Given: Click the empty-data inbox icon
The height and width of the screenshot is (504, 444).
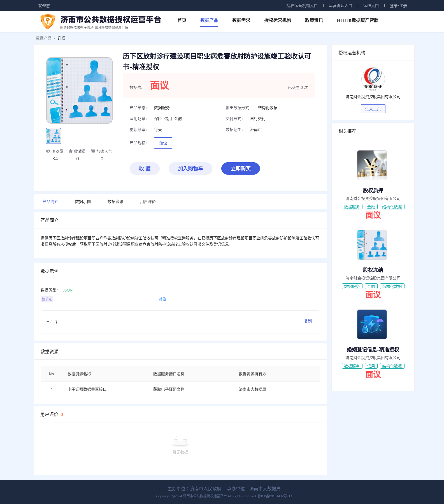Looking at the screenshot, I should point(180,441).
